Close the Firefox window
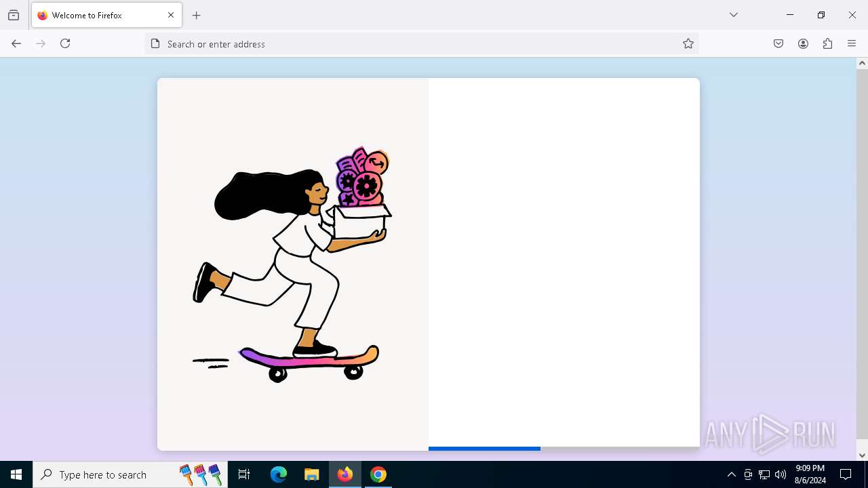 (x=852, y=15)
